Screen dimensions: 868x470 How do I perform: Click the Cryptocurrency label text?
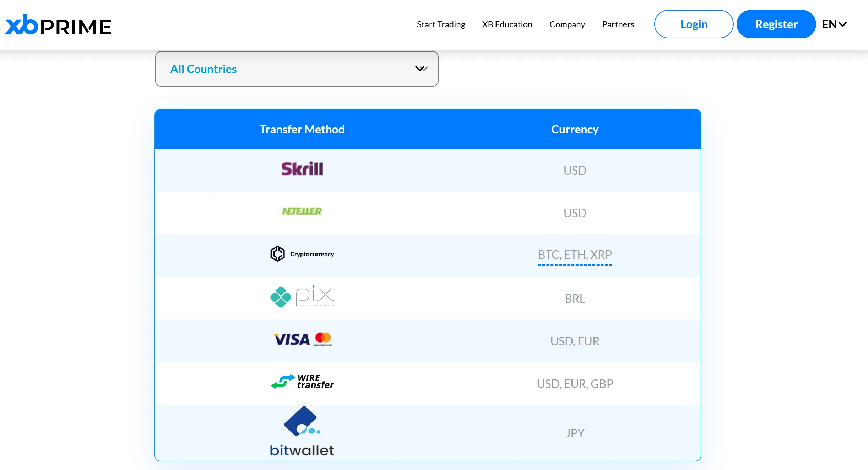pyautogui.click(x=312, y=254)
